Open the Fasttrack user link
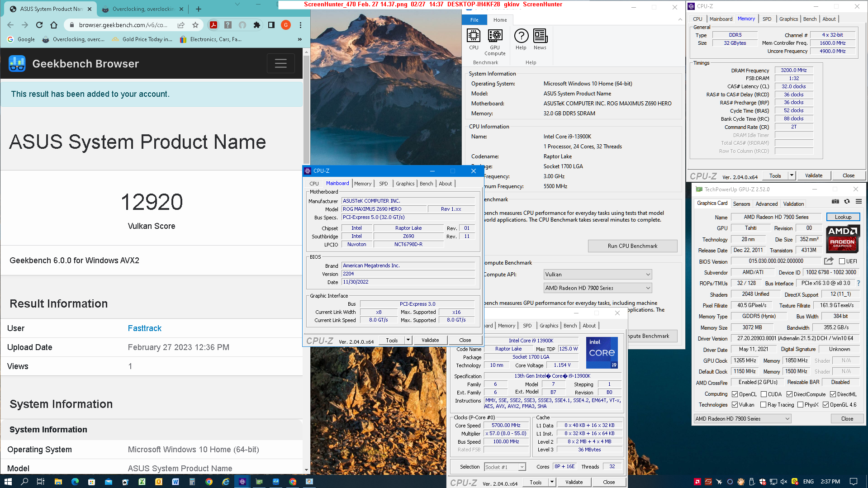This screenshot has height=488, width=868. coord(145,328)
